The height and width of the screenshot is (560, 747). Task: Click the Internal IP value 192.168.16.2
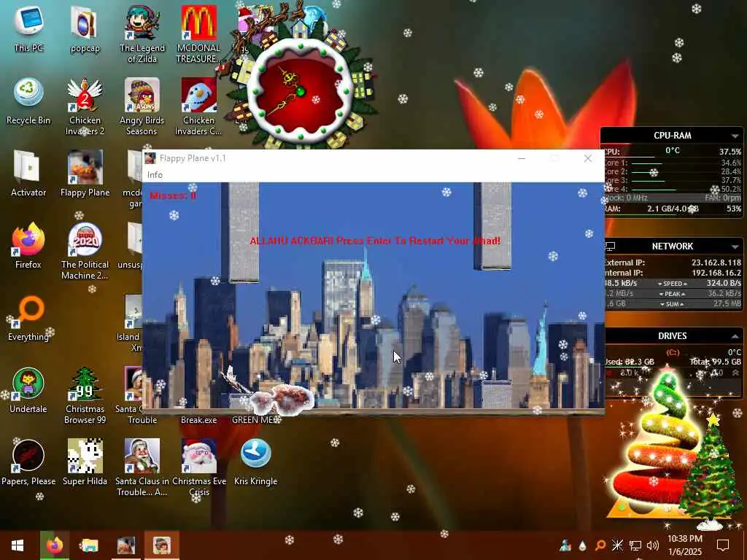pyautogui.click(x=716, y=273)
